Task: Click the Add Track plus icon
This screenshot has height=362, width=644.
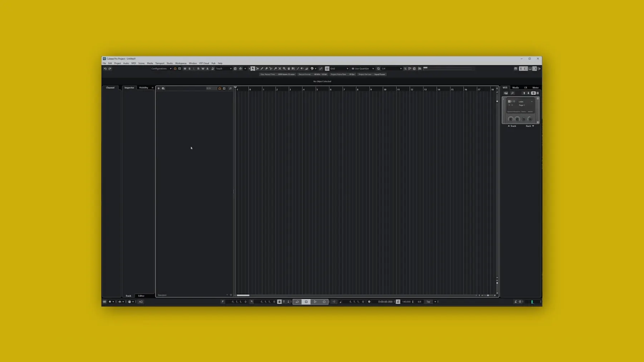Action: [158, 88]
